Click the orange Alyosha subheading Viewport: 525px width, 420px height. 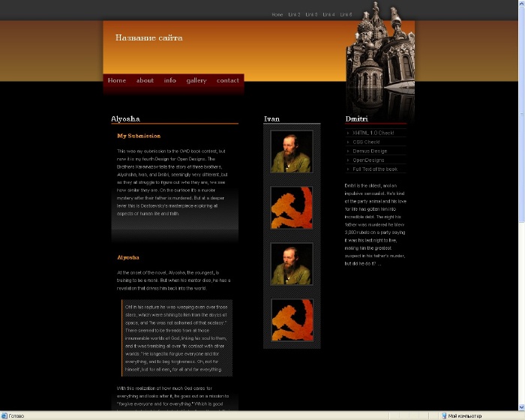tap(128, 257)
